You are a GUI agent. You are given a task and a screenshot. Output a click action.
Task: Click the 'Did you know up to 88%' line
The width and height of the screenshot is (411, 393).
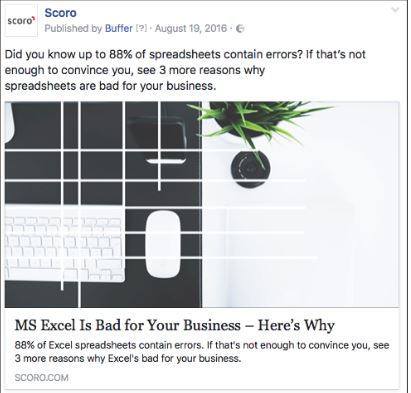pyautogui.click(x=185, y=54)
